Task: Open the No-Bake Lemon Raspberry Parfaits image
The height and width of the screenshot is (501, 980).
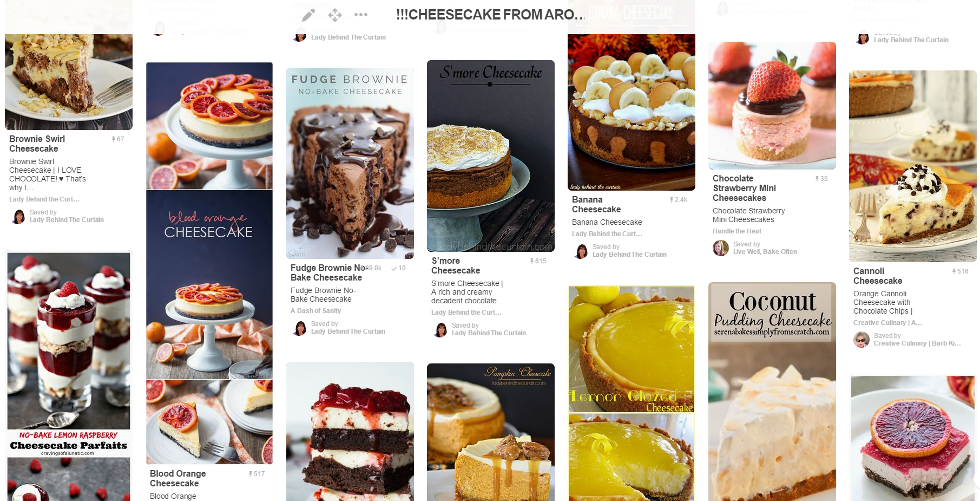Action: coord(69,376)
